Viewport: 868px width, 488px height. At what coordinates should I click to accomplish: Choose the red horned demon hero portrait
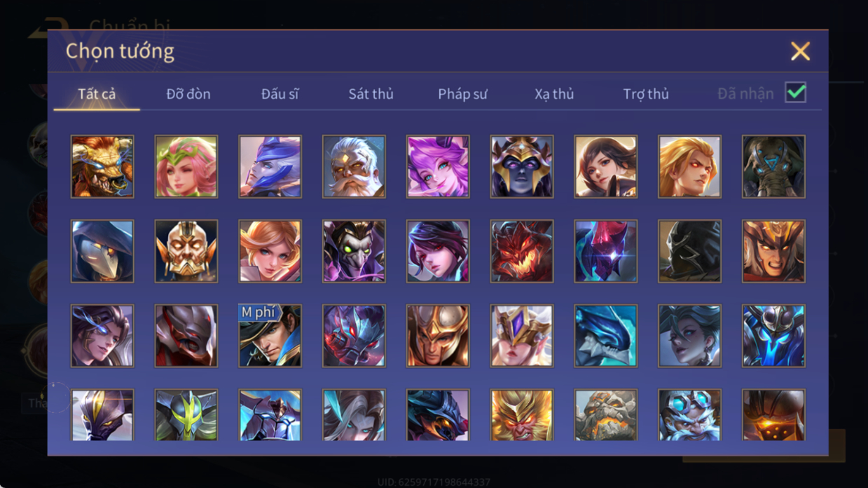522,251
